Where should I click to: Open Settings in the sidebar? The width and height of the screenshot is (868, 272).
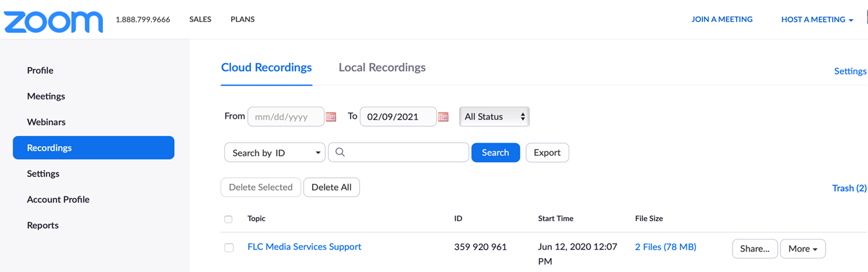[43, 174]
